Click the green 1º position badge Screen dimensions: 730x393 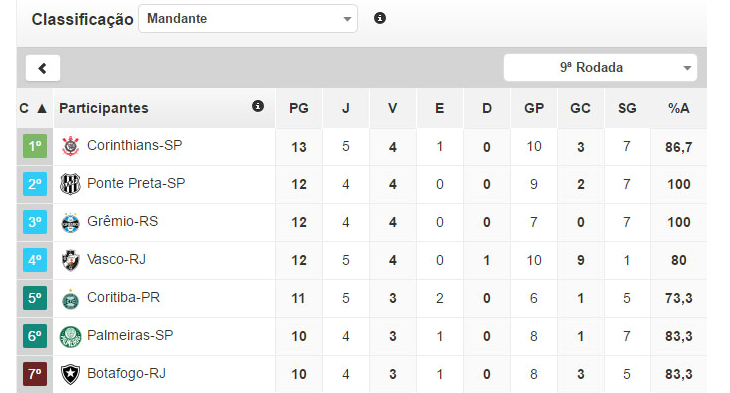[35, 146]
